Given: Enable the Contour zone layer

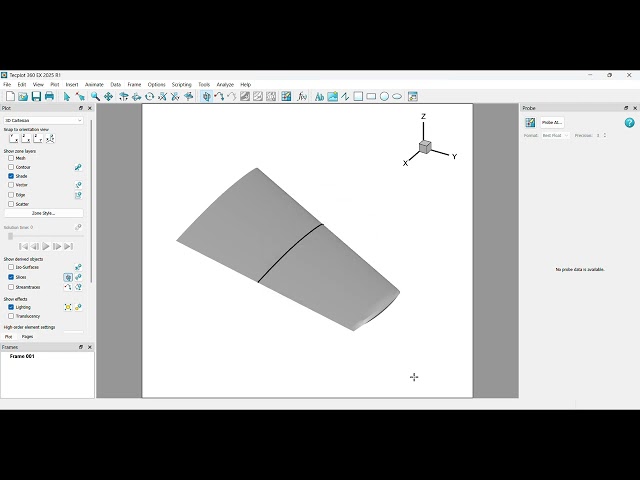Looking at the screenshot, I should click(x=11, y=167).
